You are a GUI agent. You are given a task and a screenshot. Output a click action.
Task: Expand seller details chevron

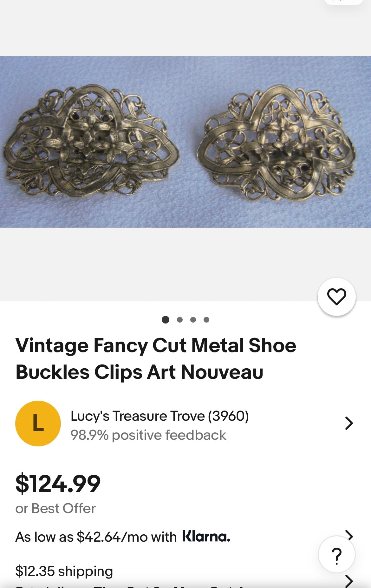pyautogui.click(x=349, y=423)
